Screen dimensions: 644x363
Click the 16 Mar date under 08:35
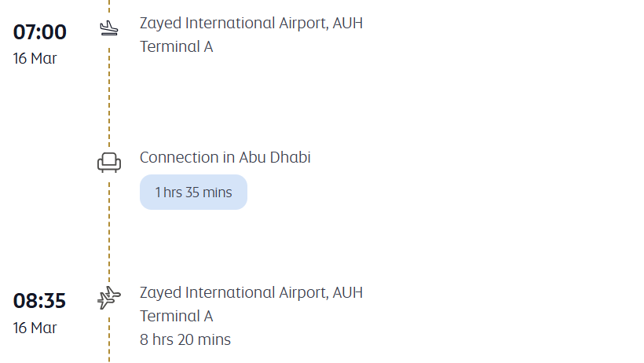pos(35,327)
